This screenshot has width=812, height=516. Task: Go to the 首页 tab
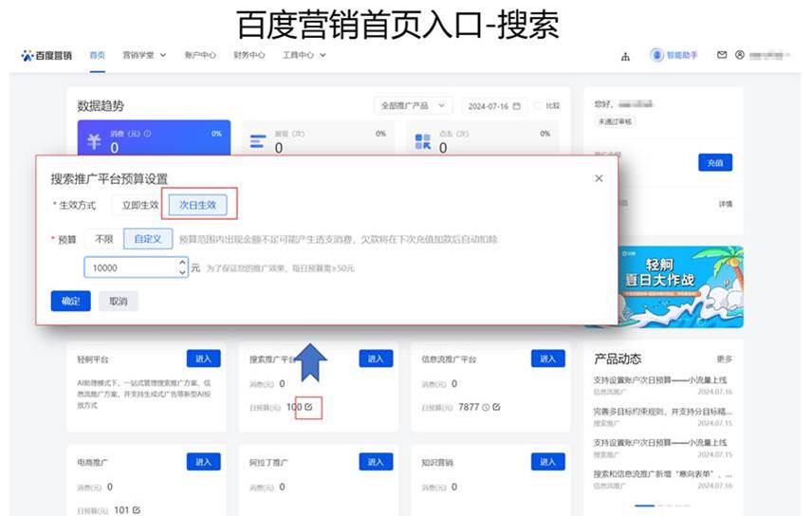[x=98, y=55]
